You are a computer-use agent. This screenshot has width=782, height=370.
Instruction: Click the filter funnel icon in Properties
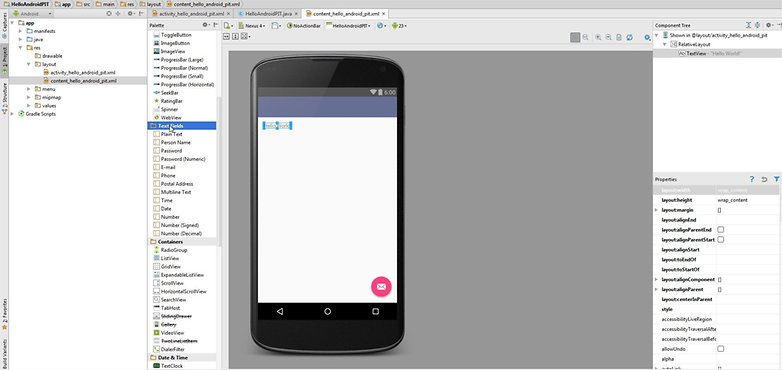click(777, 179)
